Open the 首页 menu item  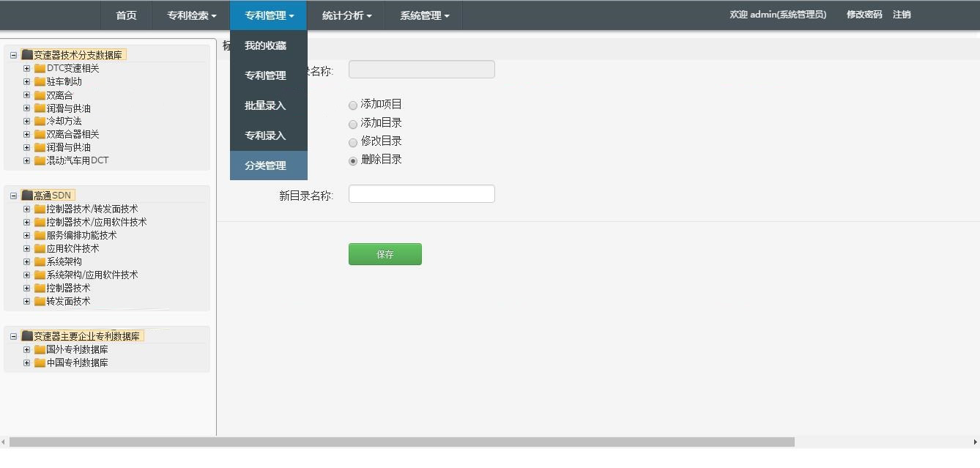[125, 15]
